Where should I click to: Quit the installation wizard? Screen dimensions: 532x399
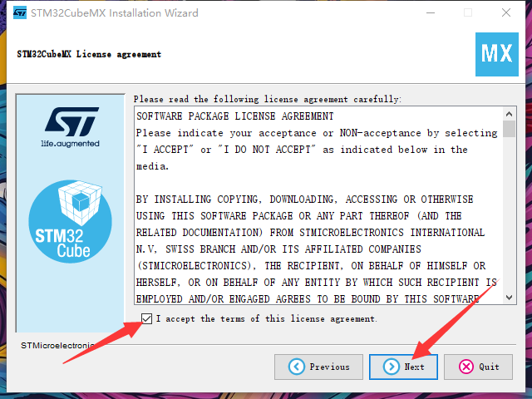[478, 367]
